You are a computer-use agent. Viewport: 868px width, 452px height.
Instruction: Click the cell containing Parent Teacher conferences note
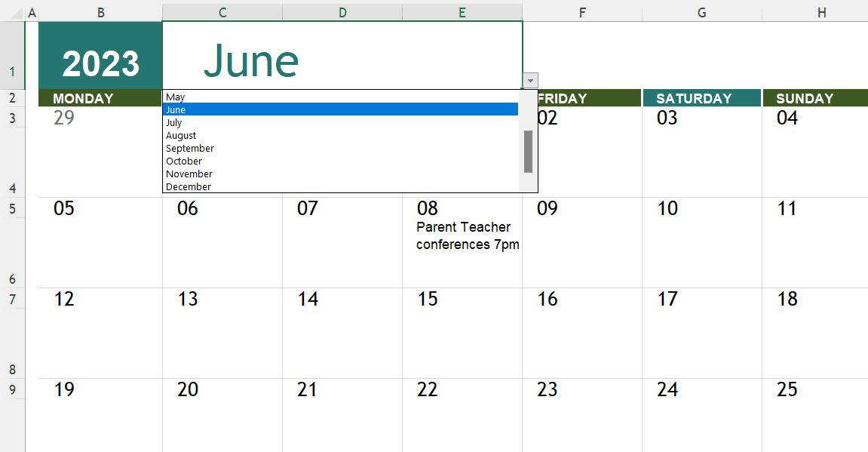click(x=462, y=234)
